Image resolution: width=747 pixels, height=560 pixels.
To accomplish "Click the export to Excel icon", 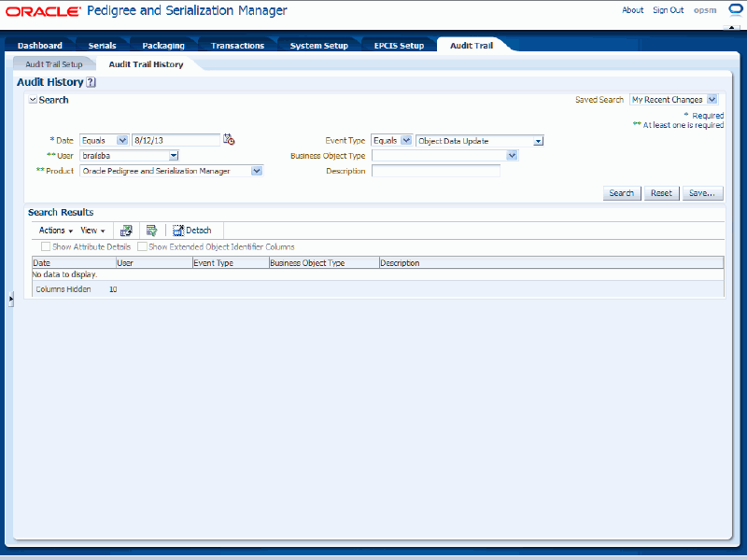I will pos(126,231).
